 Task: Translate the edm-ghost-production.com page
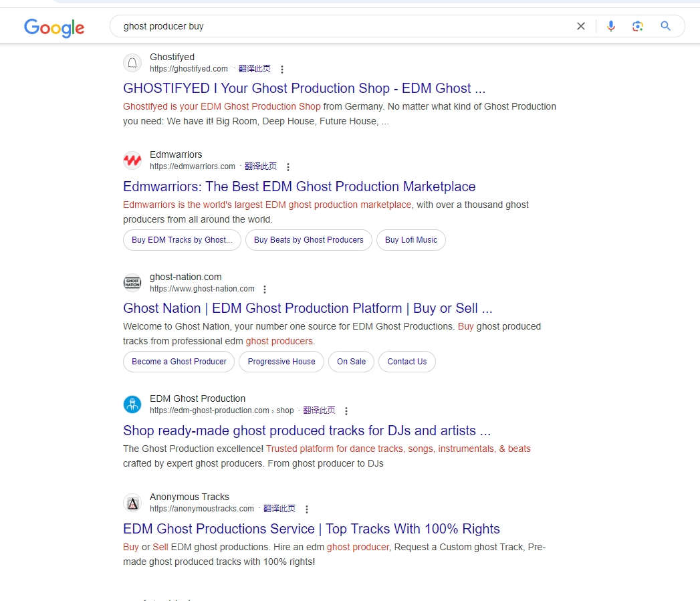319,410
